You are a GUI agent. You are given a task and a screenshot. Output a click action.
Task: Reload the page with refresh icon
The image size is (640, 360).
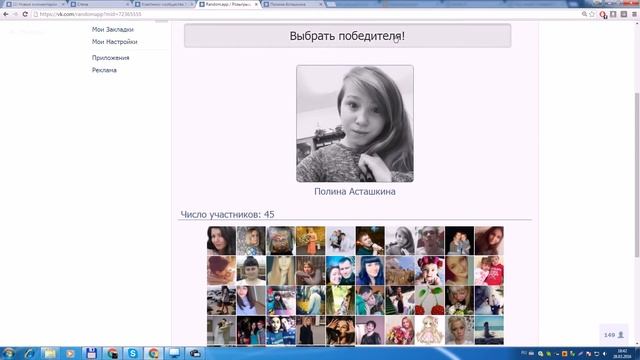(25, 14)
